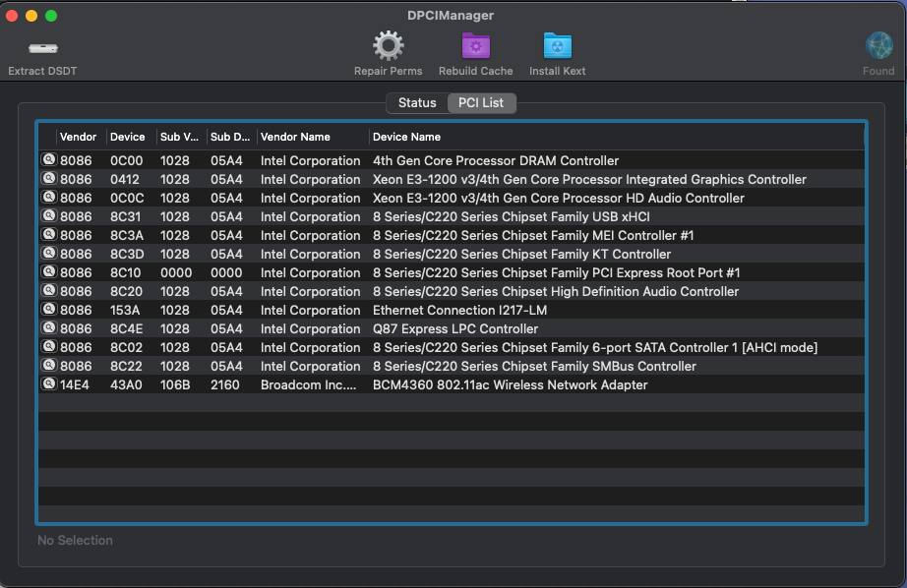Select the PCI List tab
The width and height of the screenshot is (907, 588).
pyautogui.click(x=481, y=103)
